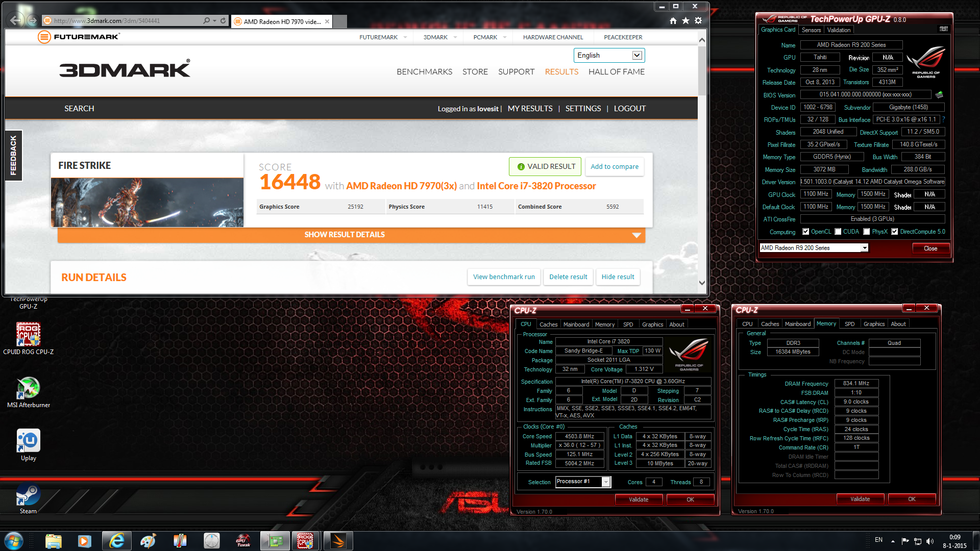Open the Uplay desktop shortcut
The image size is (980, 551).
29,445
